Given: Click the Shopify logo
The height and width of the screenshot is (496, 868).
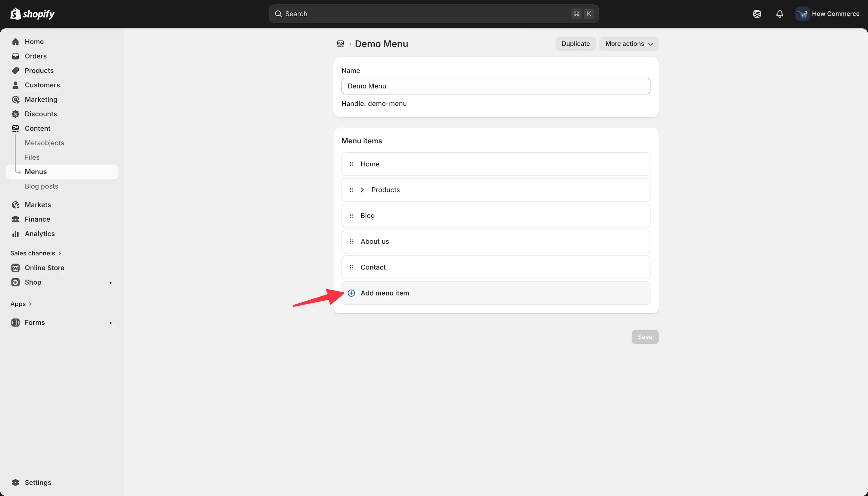Looking at the screenshot, I should 32,14.
